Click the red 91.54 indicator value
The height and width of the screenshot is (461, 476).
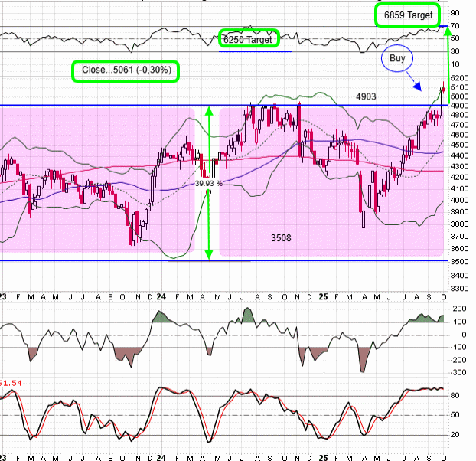coord(11,381)
